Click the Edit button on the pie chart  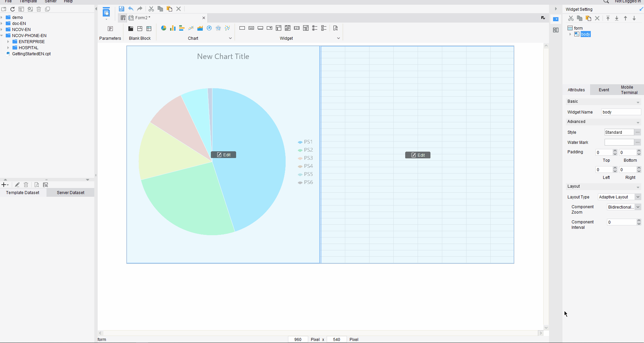pos(223,155)
